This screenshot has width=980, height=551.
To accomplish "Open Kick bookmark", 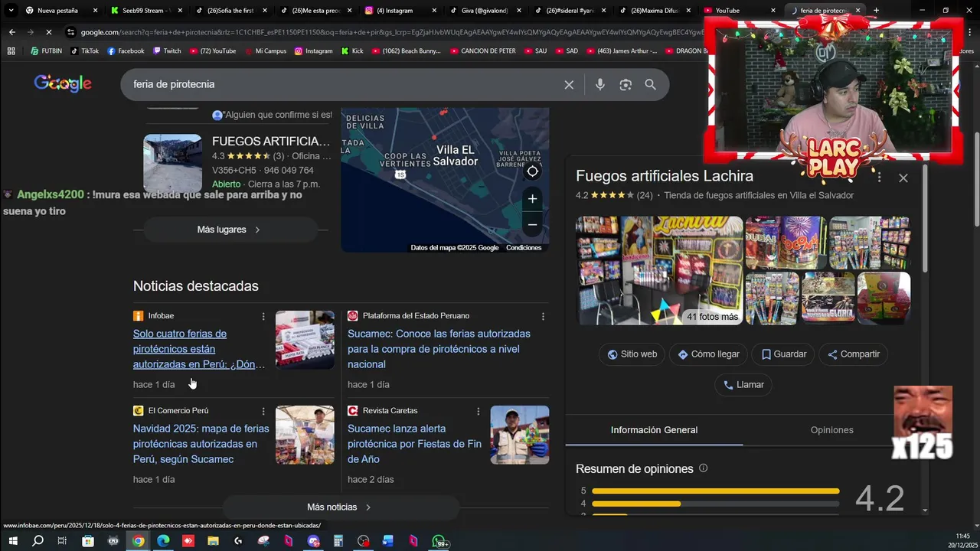I will coord(352,51).
